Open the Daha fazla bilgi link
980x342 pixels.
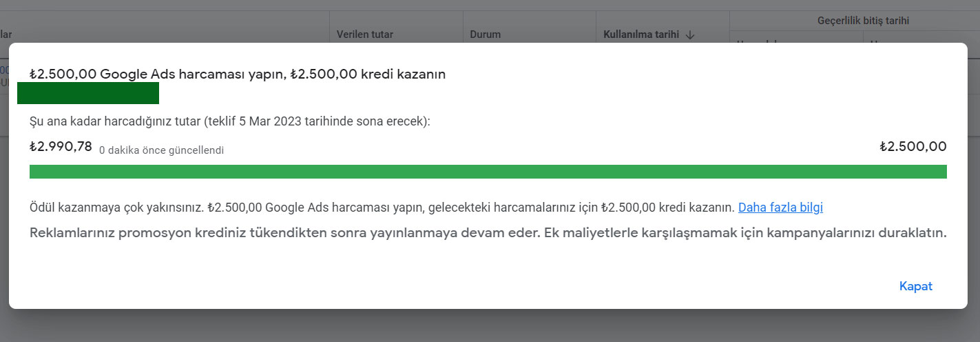[780, 207]
